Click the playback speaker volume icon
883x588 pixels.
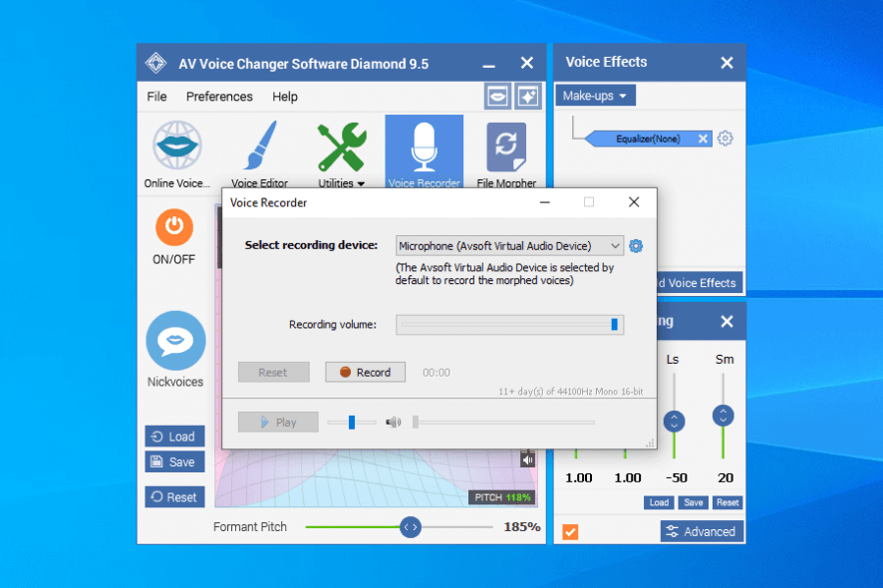(393, 422)
